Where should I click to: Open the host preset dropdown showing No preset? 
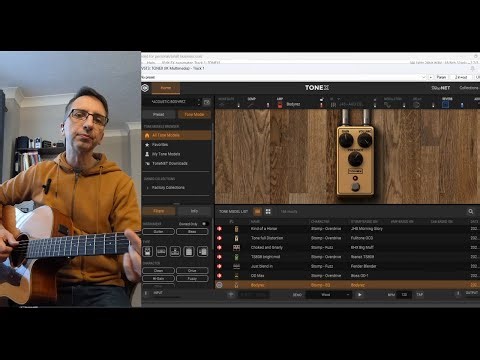283,77
